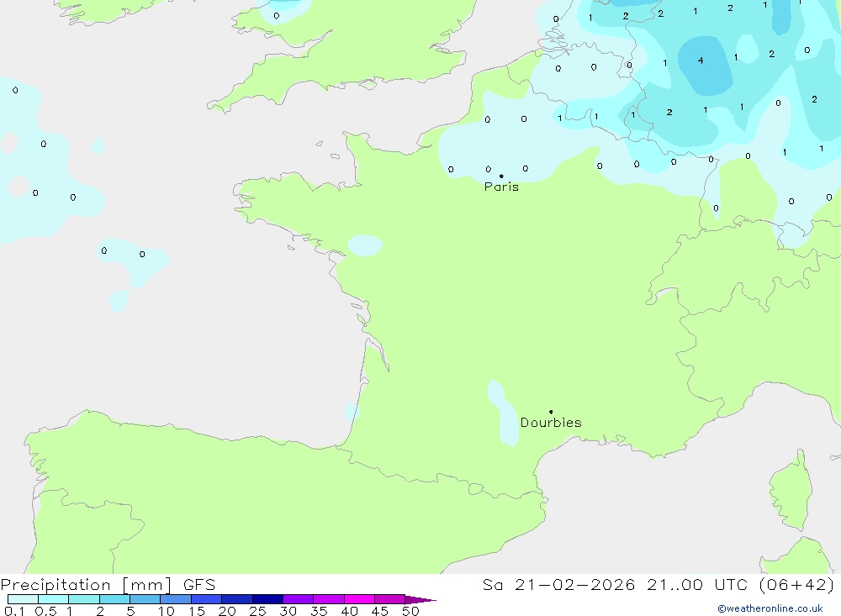Click the weatheronline.co.uk copyright link

tap(770, 608)
